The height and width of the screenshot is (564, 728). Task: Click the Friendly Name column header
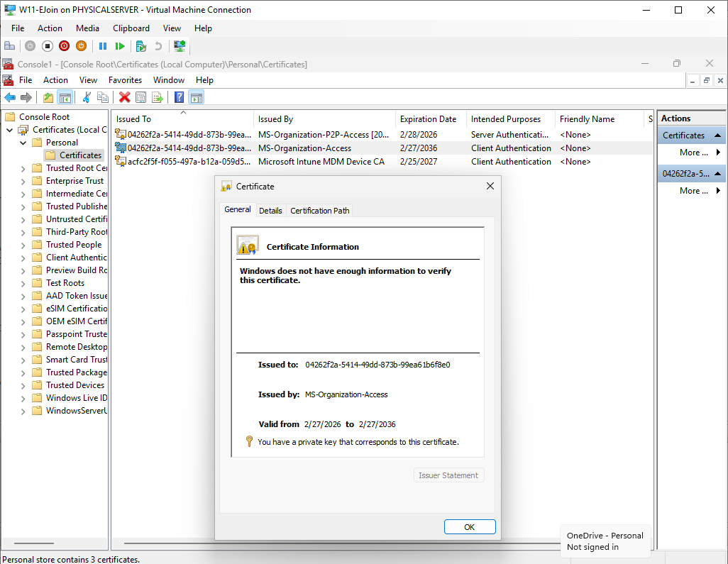(x=600, y=119)
